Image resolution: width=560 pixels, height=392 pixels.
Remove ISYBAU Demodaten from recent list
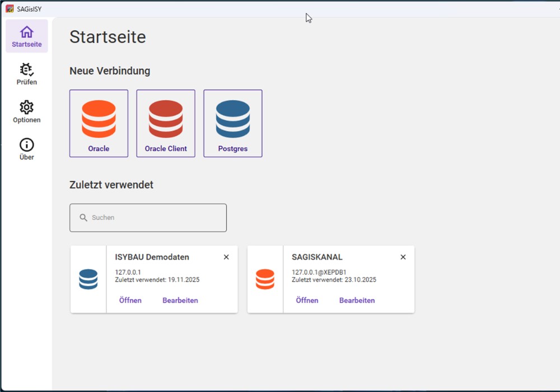(226, 257)
